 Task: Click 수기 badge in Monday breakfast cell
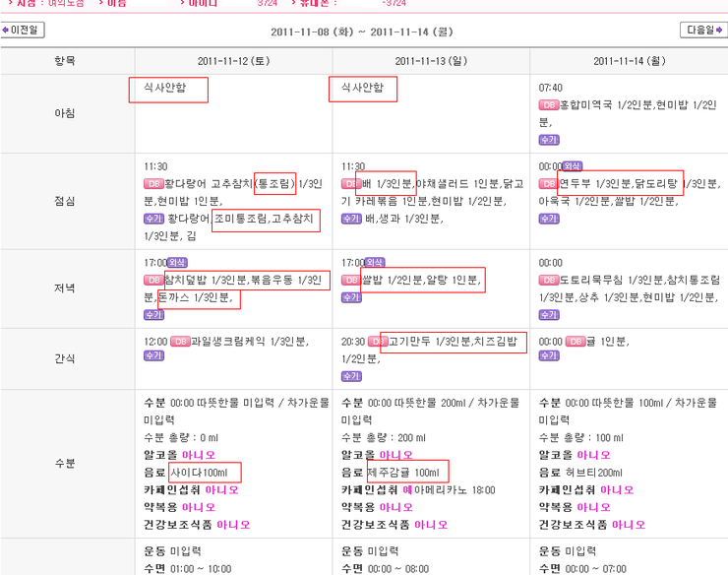[x=549, y=140]
